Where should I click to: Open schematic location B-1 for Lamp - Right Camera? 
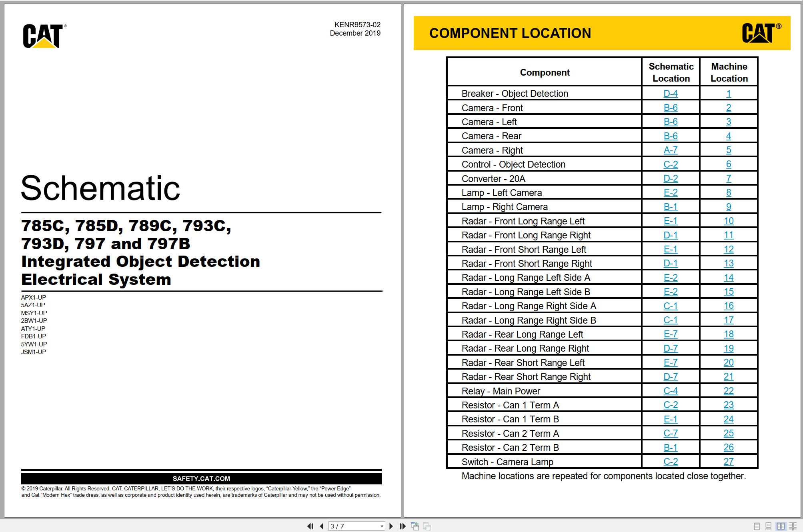pyautogui.click(x=671, y=207)
